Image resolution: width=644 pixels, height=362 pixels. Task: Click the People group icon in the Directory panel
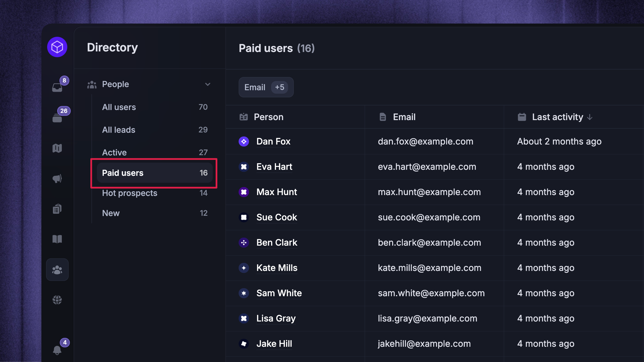[92, 84]
